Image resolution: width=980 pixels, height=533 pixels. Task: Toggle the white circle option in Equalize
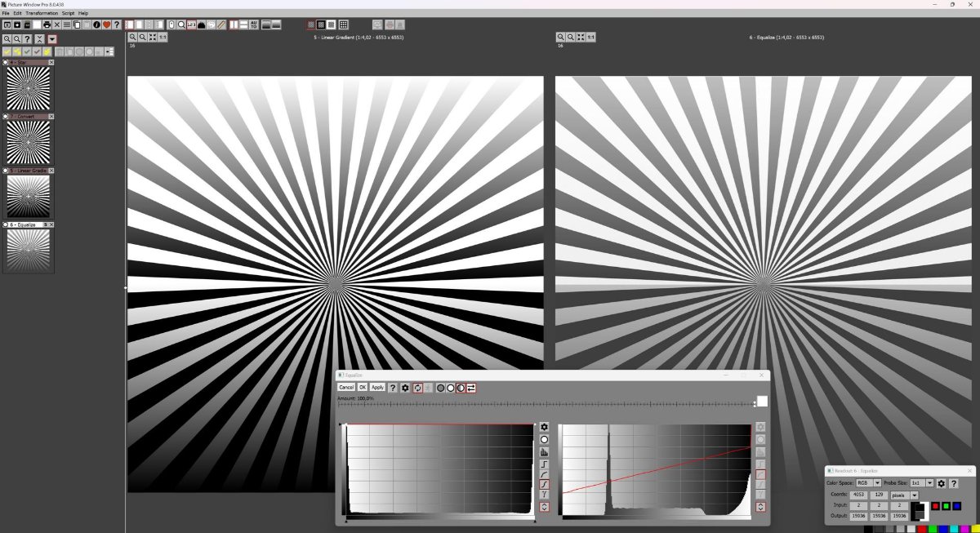(451, 388)
